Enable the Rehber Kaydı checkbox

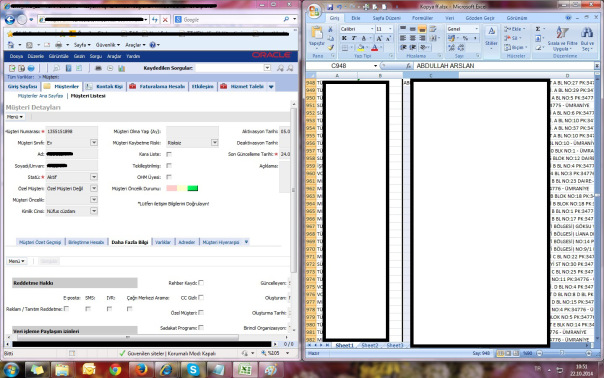(x=201, y=283)
